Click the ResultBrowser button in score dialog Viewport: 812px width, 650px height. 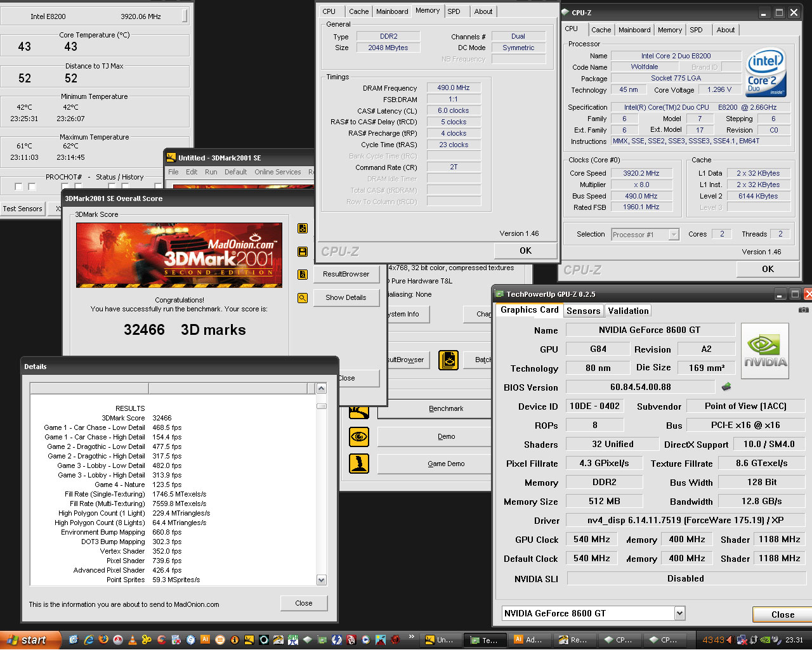[346, 274]
